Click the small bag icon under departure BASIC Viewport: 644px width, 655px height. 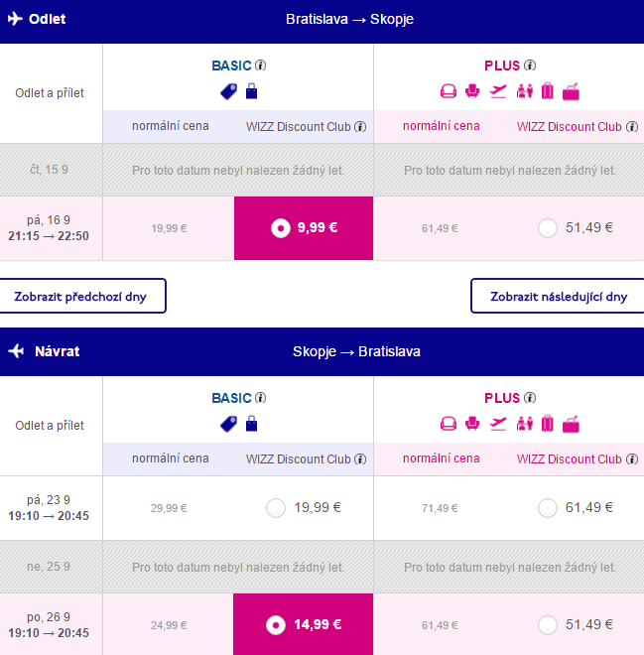(251, 91)
